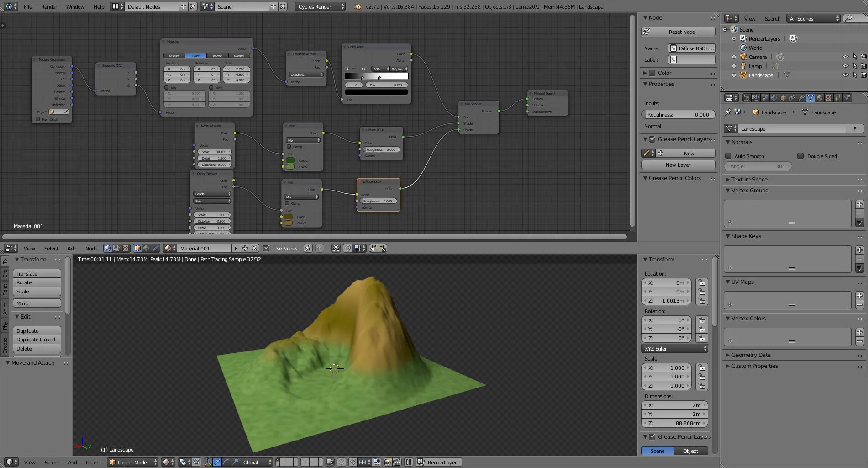Open the render engine dropdown Cycles Render
868x468 pixels.
pyautogui.click(x=321, y=6)
